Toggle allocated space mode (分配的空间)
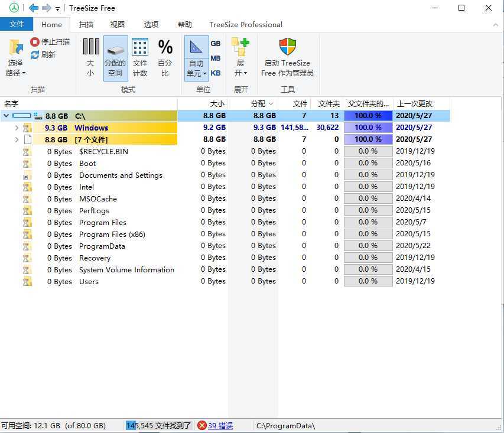Viewport: 504px width, 433px height. (115, 58)
